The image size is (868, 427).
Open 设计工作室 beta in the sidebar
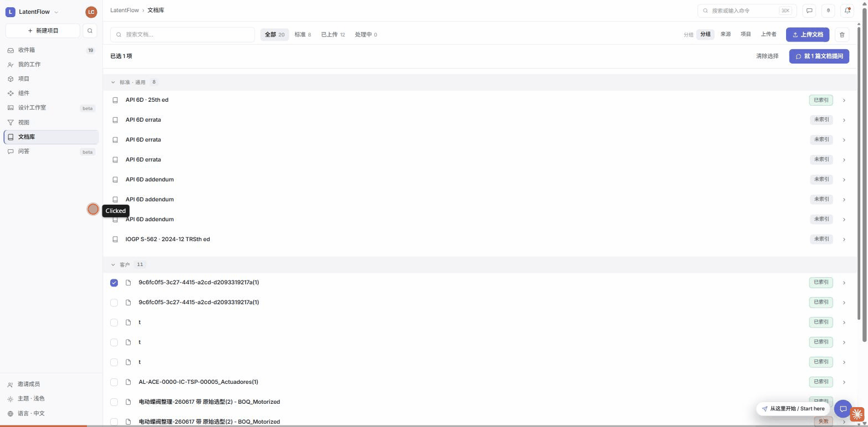[x=51, y=108]
